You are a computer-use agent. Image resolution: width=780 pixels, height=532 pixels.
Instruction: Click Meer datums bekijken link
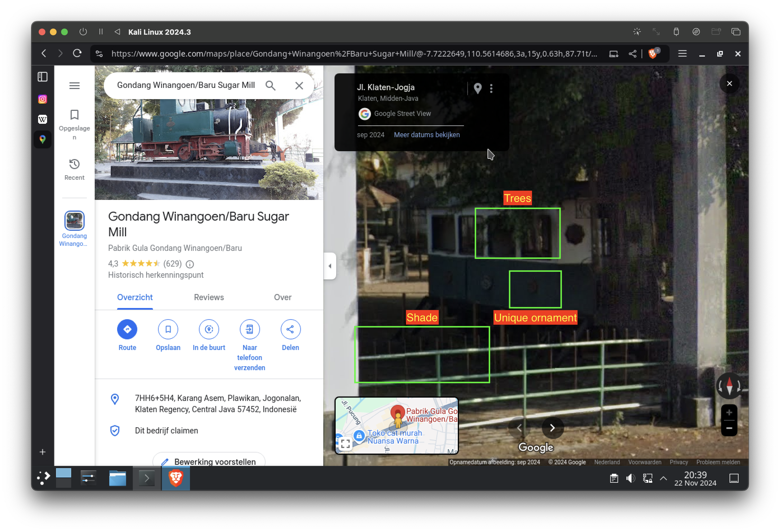(427, 134)
